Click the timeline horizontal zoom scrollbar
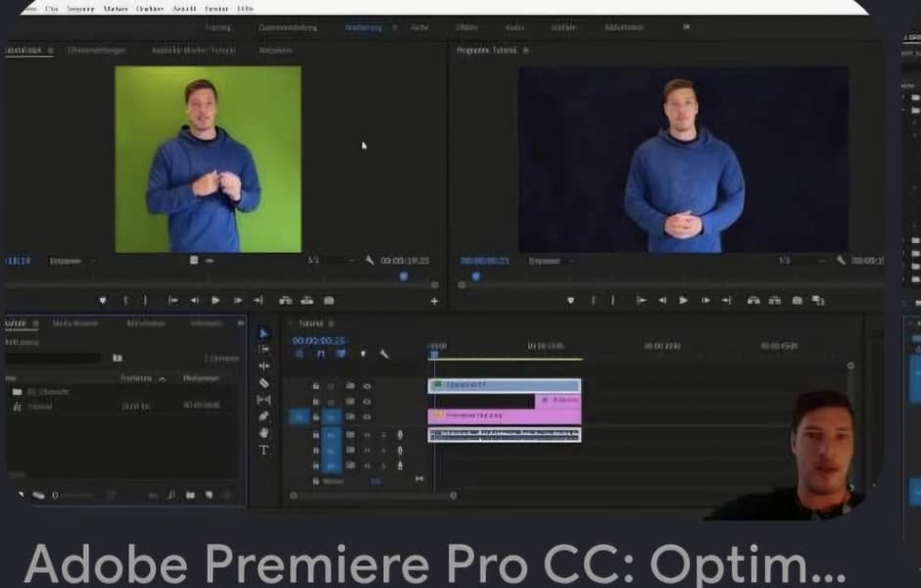 coord(373,496)
